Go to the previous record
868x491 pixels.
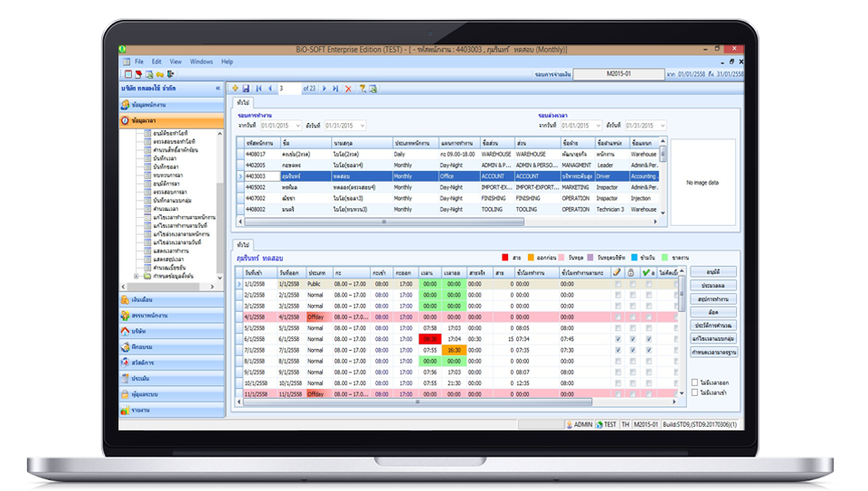[x=270, y=89]
